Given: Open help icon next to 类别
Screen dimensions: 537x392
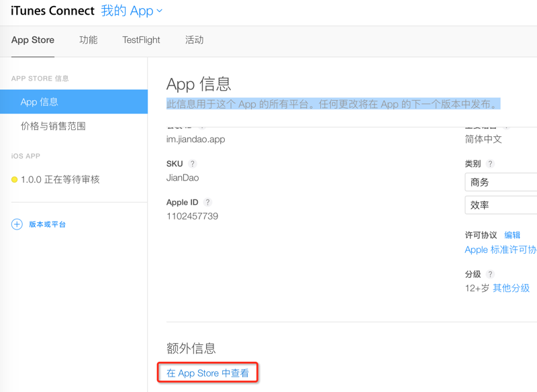Looking at the screenshot, I should tap(491, 164).
